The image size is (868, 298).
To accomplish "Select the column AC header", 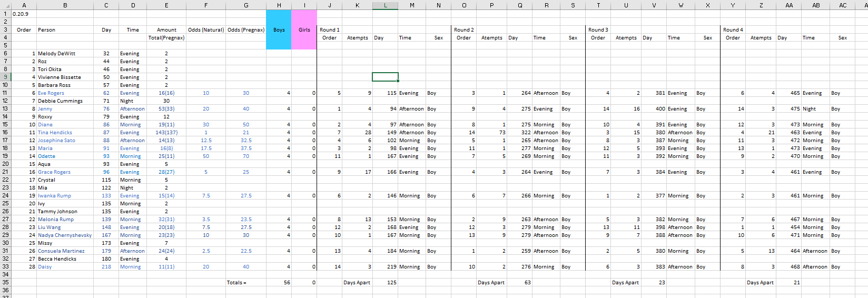I will tap(843, 5).
